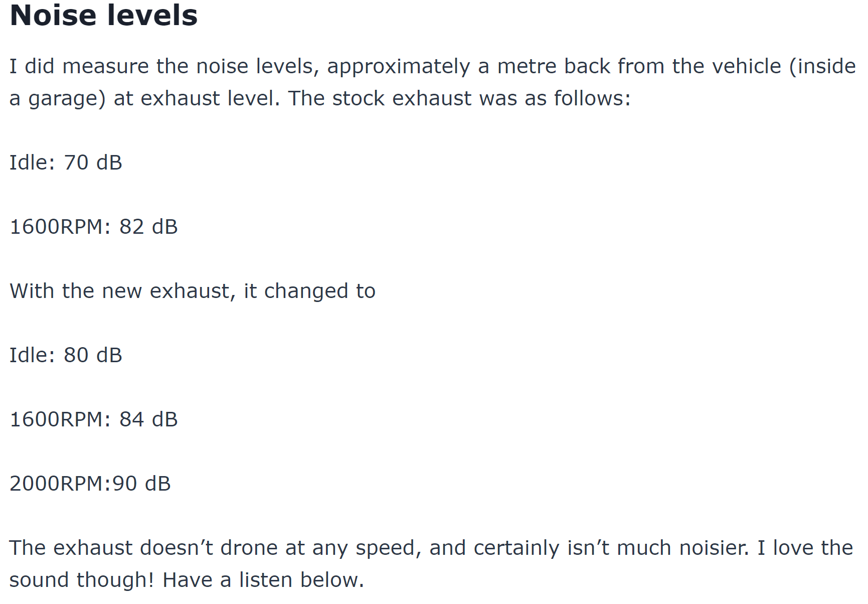The height and width of the screenshot is (604, 868).
Task: Click the "82 dB" reading
Action: [148, 227]
